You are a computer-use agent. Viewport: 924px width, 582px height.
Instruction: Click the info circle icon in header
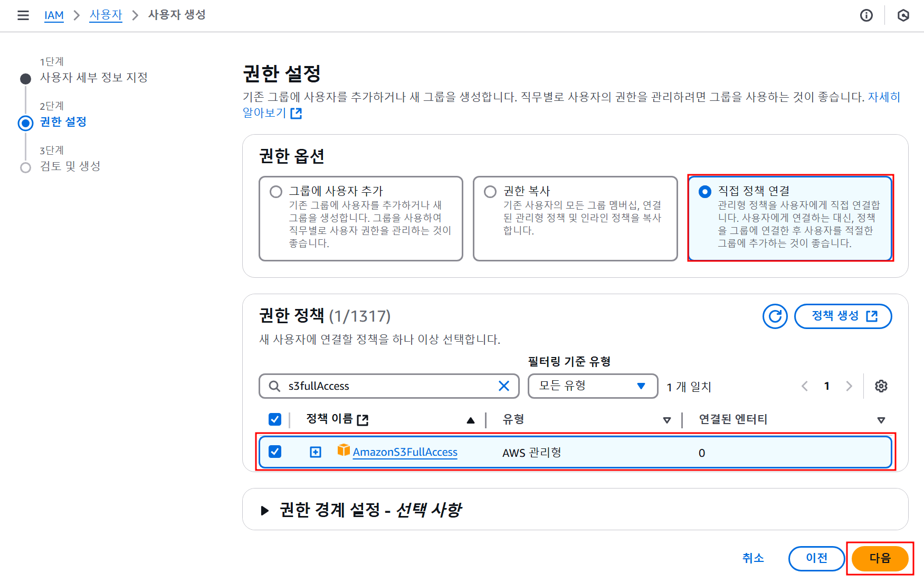pyautogui.click(x=866, y=15)
